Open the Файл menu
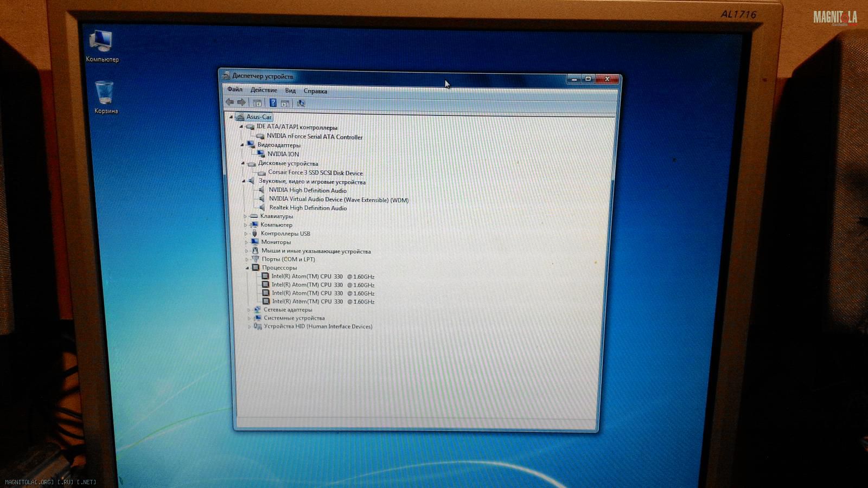Viewport: 868px width, 488px height. 235,89
